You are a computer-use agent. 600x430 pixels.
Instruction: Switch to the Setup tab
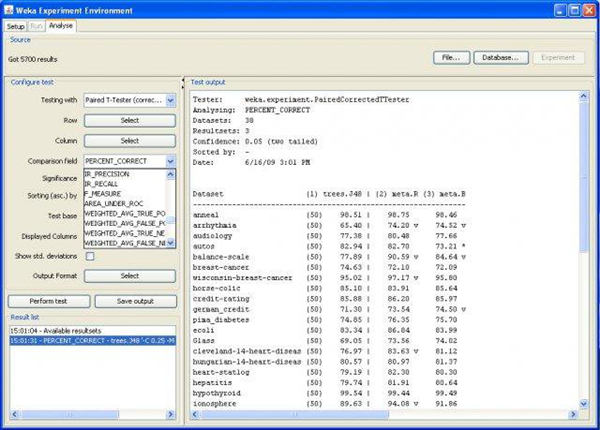pos(15,24)
